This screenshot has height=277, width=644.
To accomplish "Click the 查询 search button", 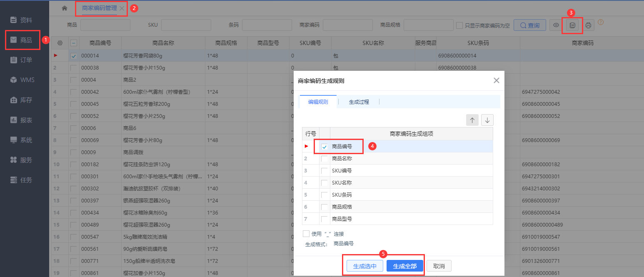I will 529,25.
